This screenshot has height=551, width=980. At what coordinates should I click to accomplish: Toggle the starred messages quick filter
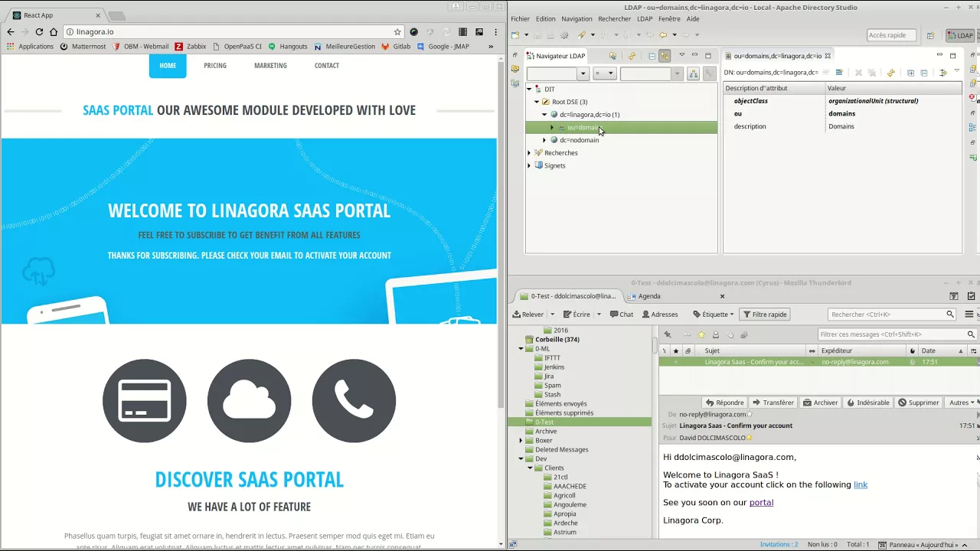[701, 334]
